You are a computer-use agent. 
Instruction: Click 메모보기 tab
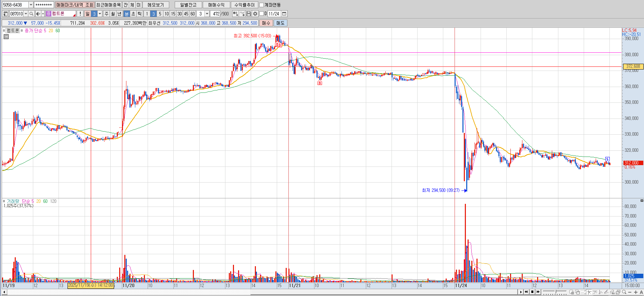point(156,5)
